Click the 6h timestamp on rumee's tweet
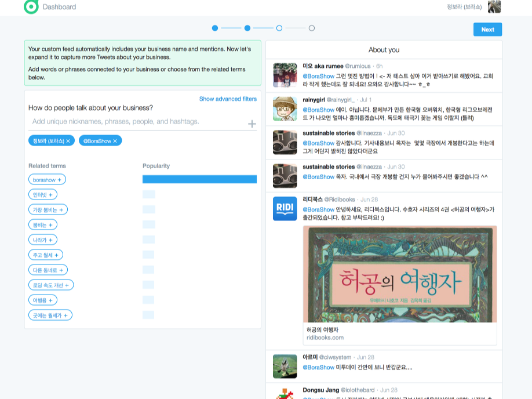This screenshot has width=532, height=399. pos(380,66)
